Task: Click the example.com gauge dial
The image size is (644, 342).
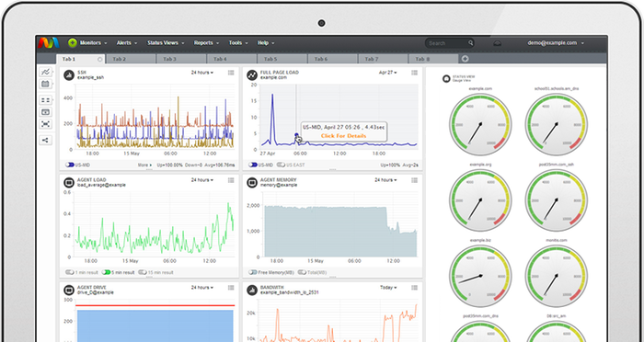Action: click(480, 125)
